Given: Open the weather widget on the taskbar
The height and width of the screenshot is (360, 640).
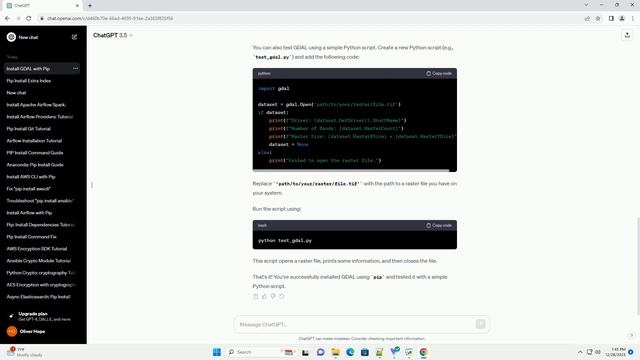Looking at the screenshot, I should (24, 352).
